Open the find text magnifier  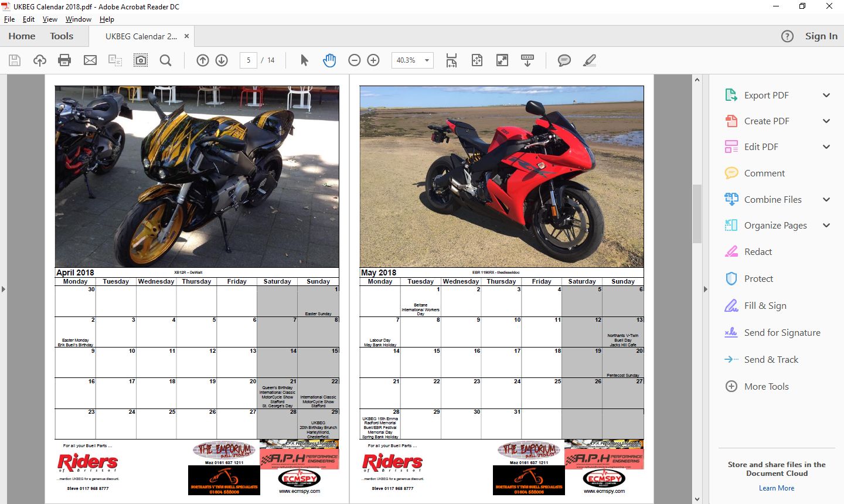tap(166, 60)
